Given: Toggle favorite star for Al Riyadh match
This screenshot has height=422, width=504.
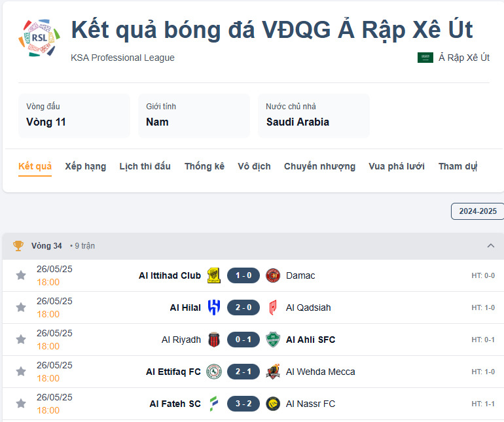Looking at the screenshot, I should click(x=21, y=340).
